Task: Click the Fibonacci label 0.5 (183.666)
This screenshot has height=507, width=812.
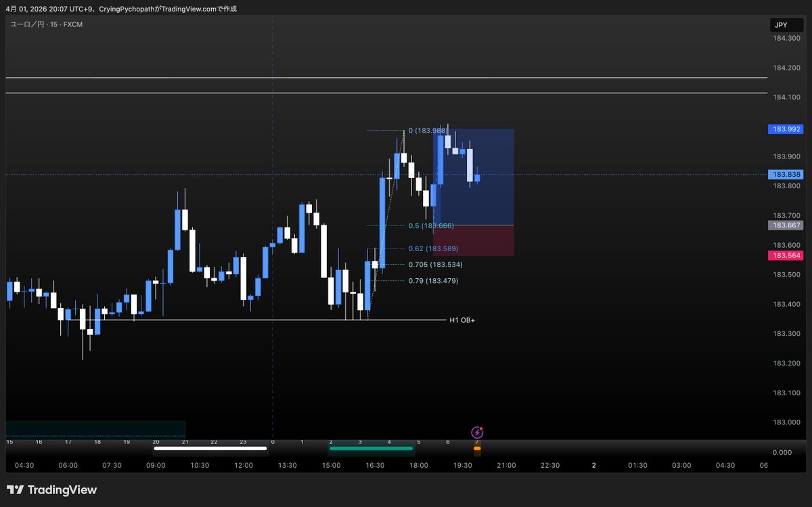Action: pyautogui.click(x=431, y=225)
